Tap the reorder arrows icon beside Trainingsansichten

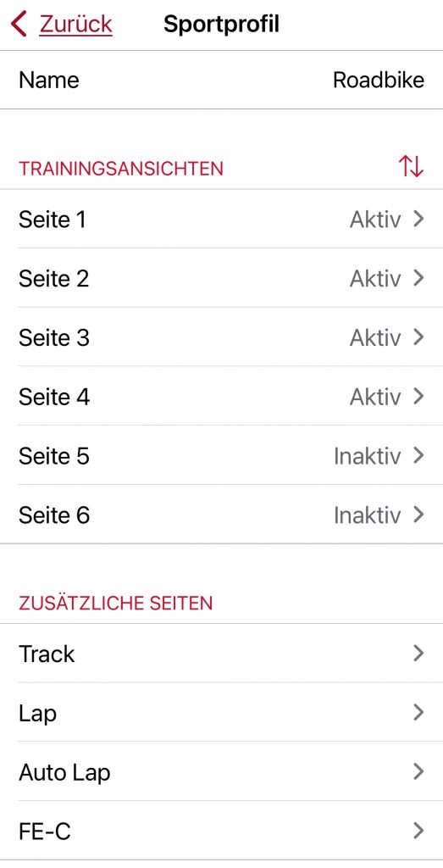click(411, 167)
